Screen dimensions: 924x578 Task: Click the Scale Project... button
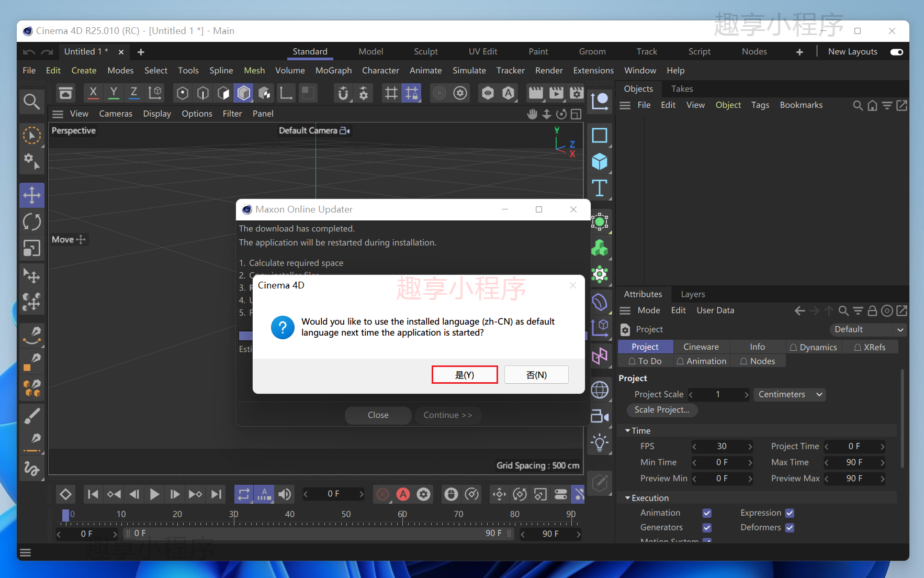pos(662,410)
